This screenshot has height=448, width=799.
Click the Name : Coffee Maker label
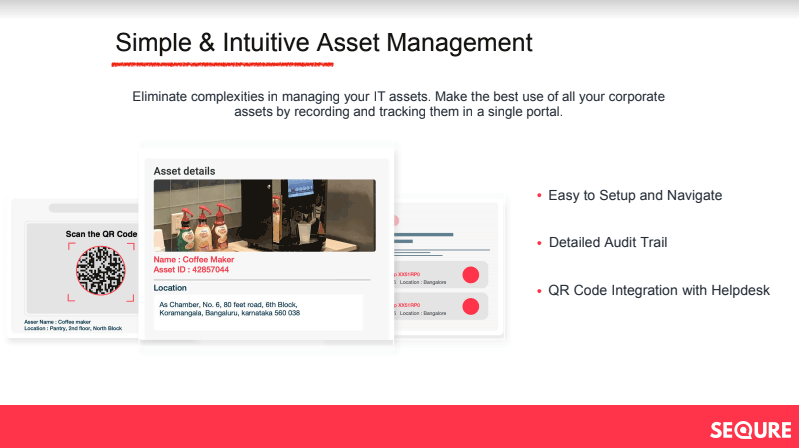click(x=192, y=259)
